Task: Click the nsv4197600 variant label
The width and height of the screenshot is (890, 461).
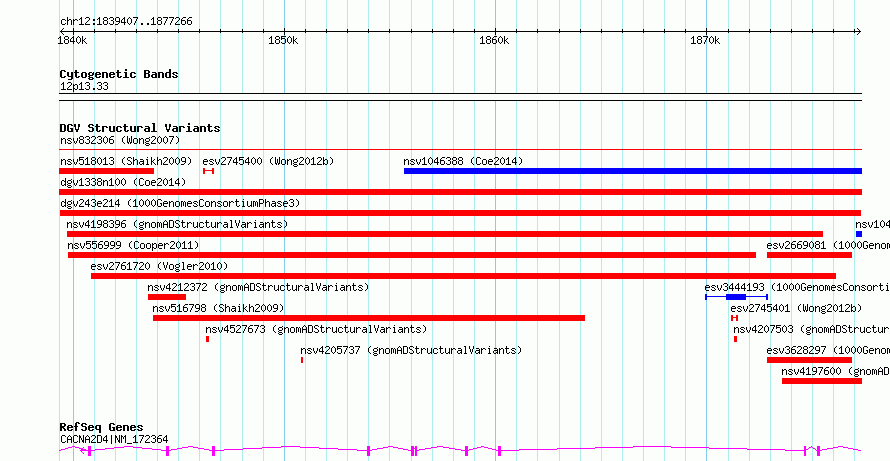Action: (x=836, y=371)
